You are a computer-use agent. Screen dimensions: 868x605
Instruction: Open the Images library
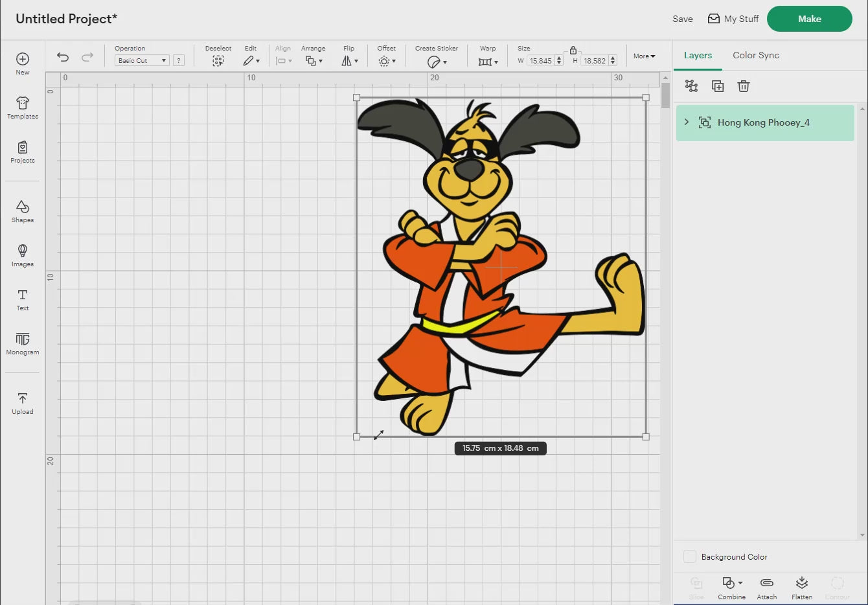pos(23,255)
